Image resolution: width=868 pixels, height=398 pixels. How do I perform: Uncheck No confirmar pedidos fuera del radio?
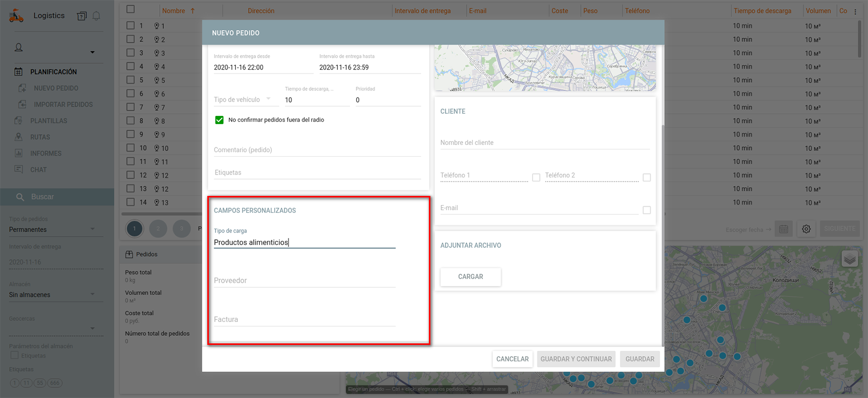click(220, 120)
